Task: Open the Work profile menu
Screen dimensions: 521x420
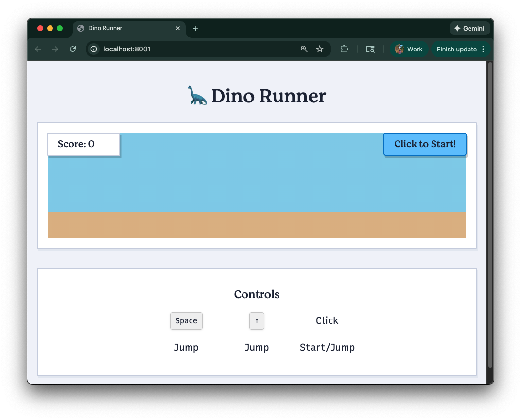Action: (409, 49)
